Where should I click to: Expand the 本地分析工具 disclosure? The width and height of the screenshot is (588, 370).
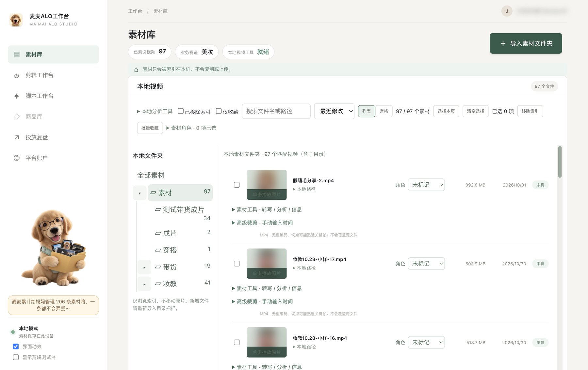[155, 111]
